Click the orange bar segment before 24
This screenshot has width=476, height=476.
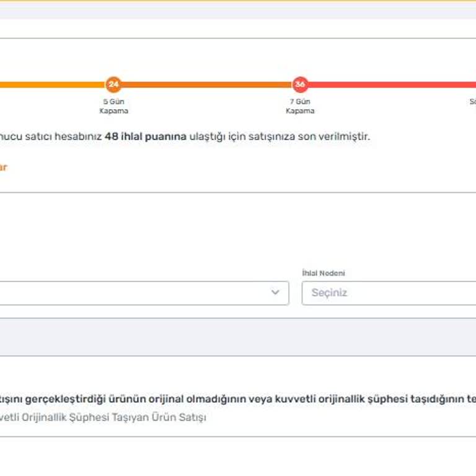point(50,85)
